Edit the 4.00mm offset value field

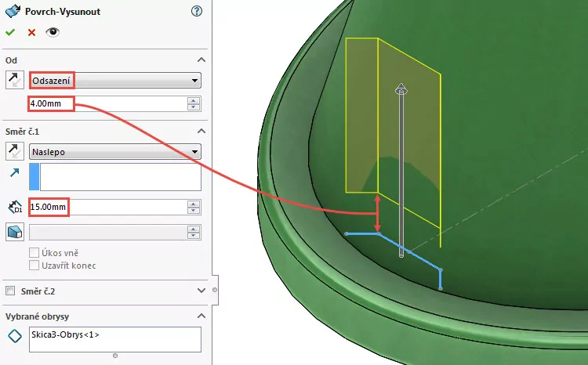(x=108, y=104)
